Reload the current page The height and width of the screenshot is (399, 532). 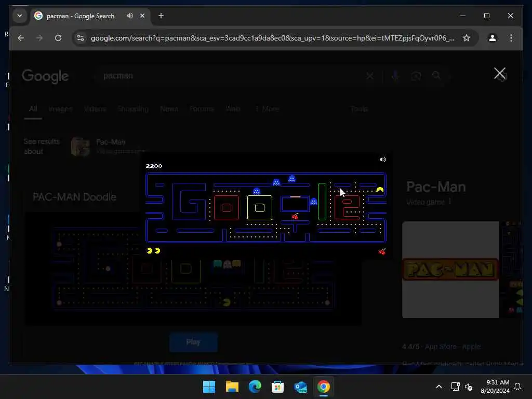[58, 38]
